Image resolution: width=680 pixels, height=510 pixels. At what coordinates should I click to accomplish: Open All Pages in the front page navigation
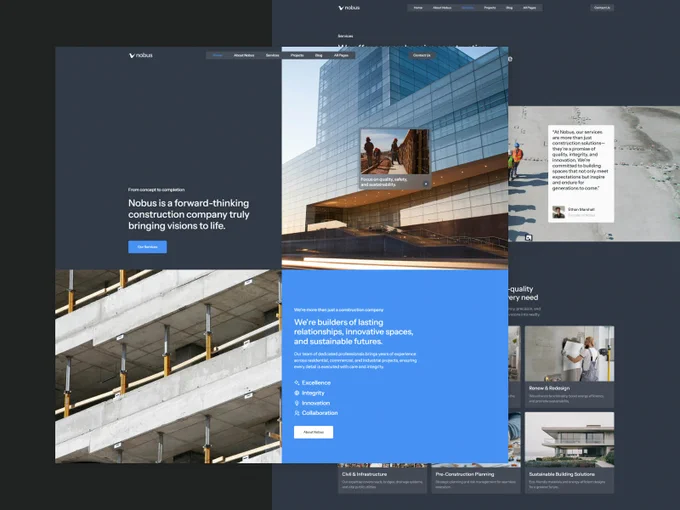pyautogui.click(x=341, y=56)
